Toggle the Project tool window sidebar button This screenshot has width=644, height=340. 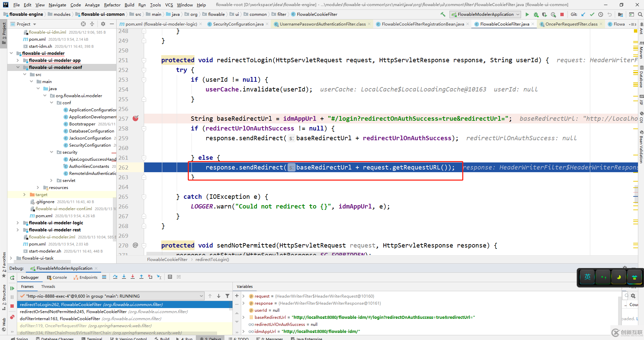pyautogui.click(x=4, y=32)
